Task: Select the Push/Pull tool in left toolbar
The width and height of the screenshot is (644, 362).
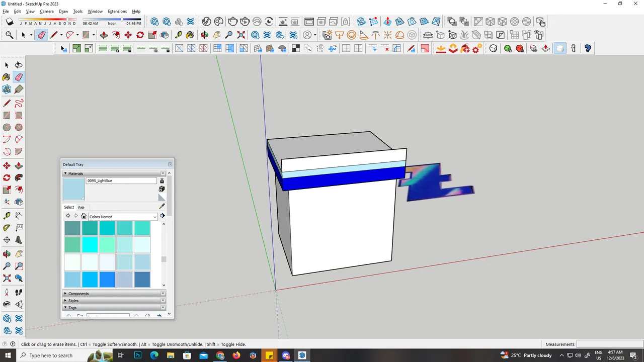Action: pyautogui.click(x=19, y=165)
